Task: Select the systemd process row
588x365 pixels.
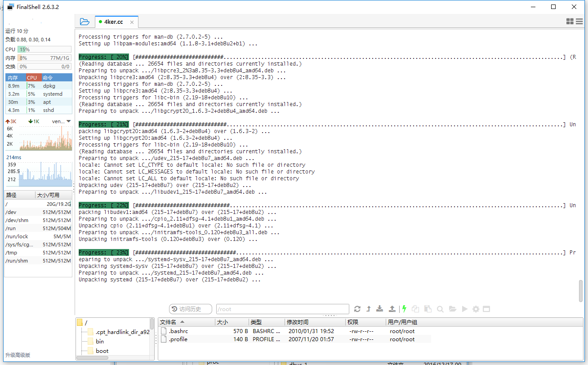Action: click(39, 94)
